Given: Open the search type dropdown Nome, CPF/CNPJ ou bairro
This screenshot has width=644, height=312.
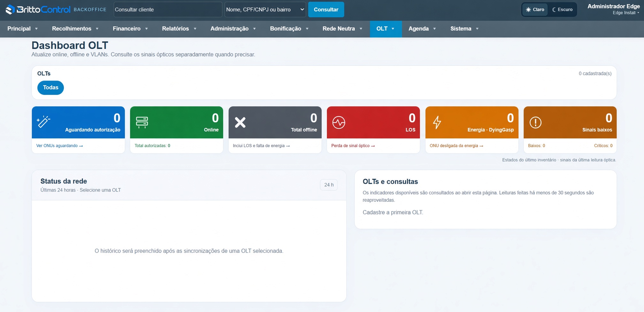Looking at the screenshot, I should (265, 10).
